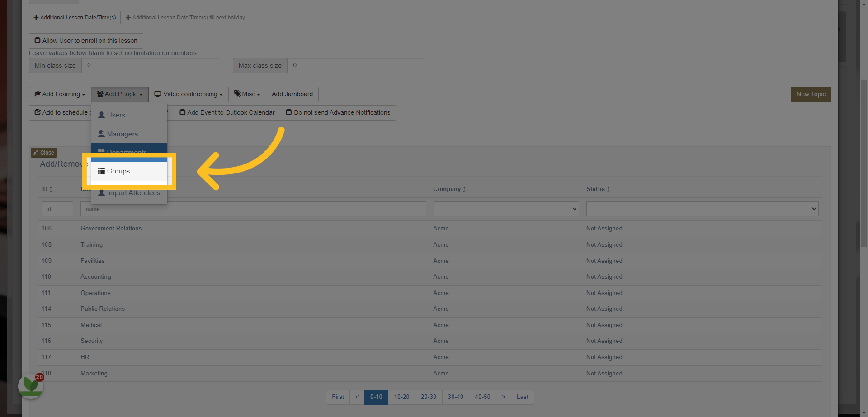
Task: Click the Operations department row
Action: click(430, 293)
